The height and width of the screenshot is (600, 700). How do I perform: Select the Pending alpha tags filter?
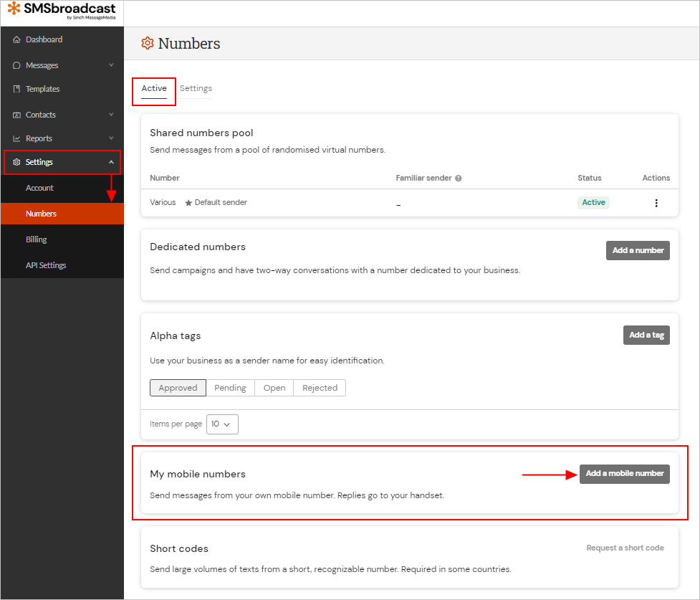point(230,388)
